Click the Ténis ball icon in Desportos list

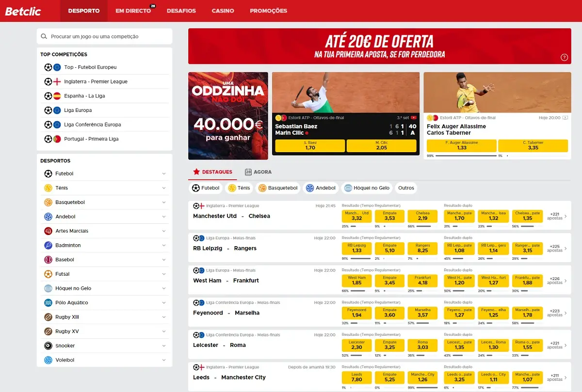click(x=48, y=188)
